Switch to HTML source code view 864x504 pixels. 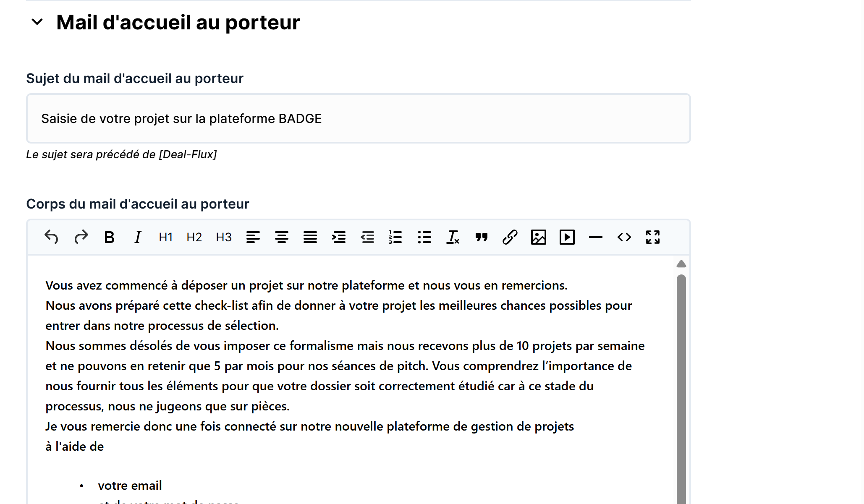point(624,237)
